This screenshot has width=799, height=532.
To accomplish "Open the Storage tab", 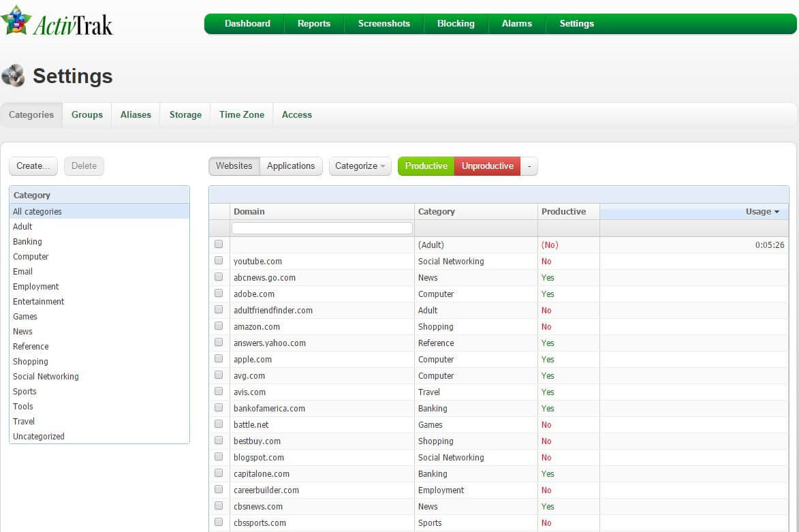I will tap(185, 114).
